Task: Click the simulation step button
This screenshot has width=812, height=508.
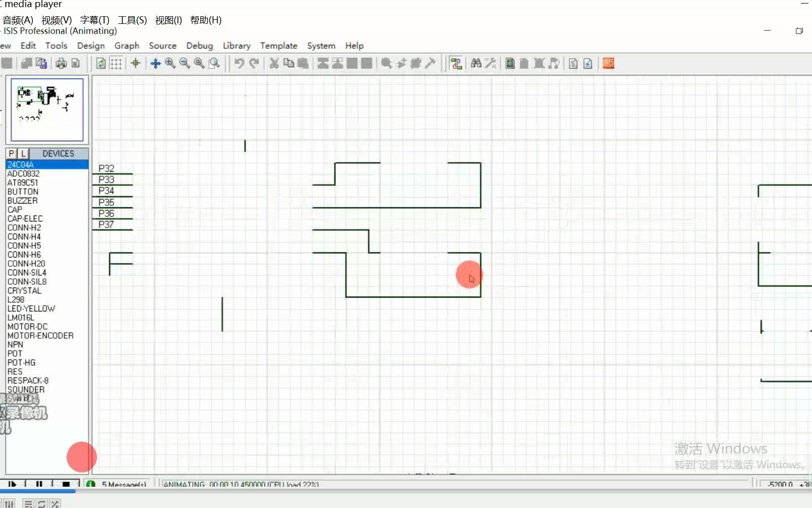Action: tap(13, 484)
